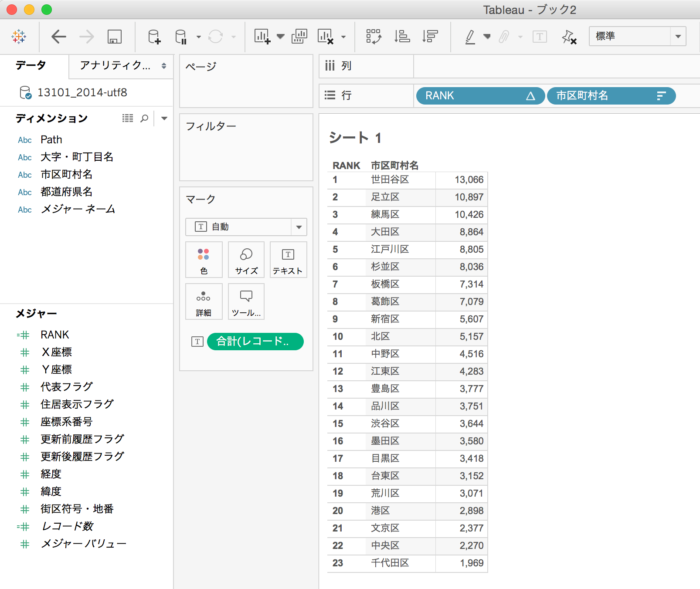Switch to the アナリティクス tab
The height and width of the screenshot is (589, 700).
[x=121, y=66]
